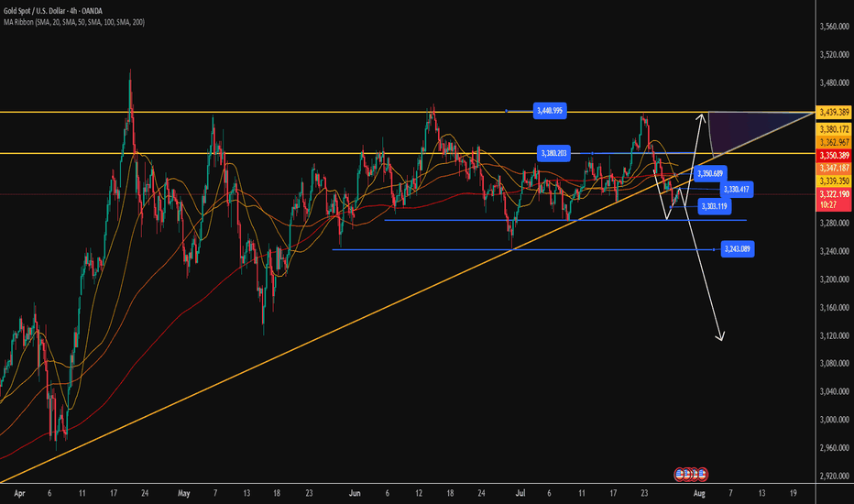Click the 3,350.689 blue price label
Screen dimensions: 854x504
(x=710, y=173)
